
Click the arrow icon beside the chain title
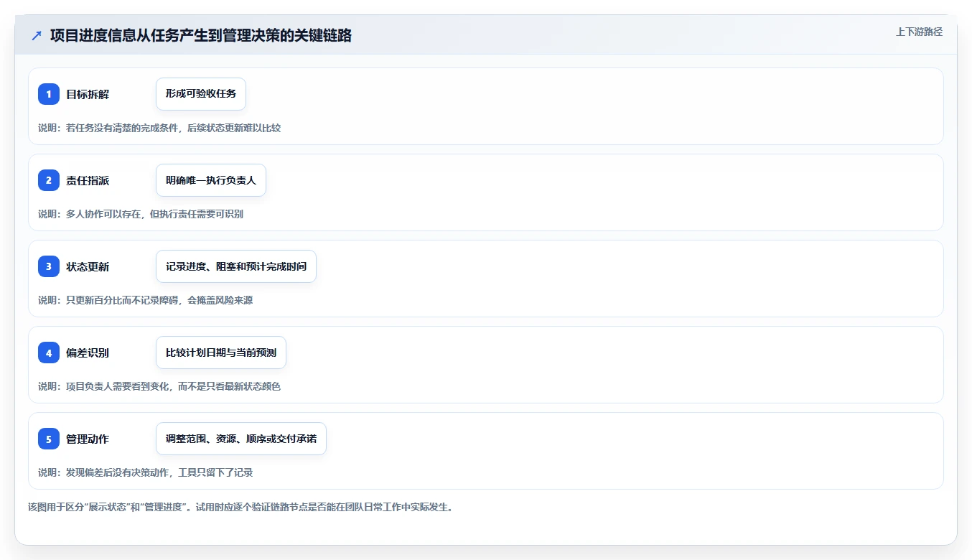click(37, 35)
